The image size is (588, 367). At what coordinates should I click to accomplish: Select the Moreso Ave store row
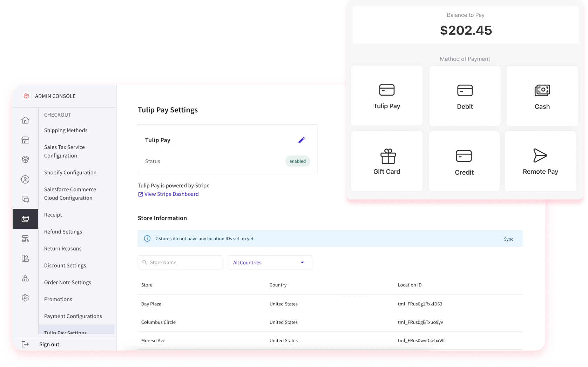tap(330, 340)
